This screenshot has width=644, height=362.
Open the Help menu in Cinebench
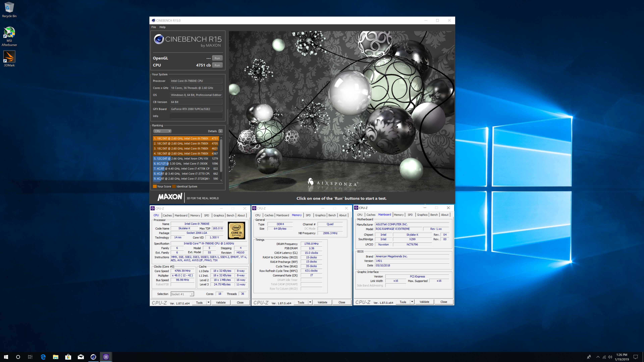click(x=162, y=27)
